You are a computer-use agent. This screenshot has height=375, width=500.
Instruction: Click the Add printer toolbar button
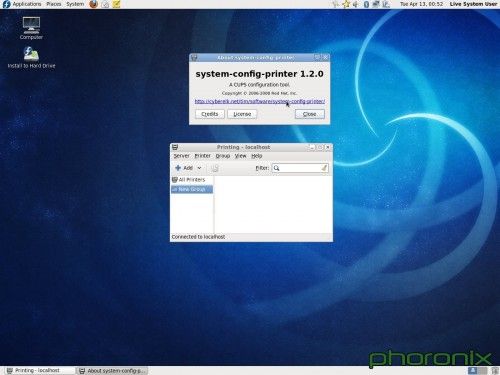pos(184,168)
